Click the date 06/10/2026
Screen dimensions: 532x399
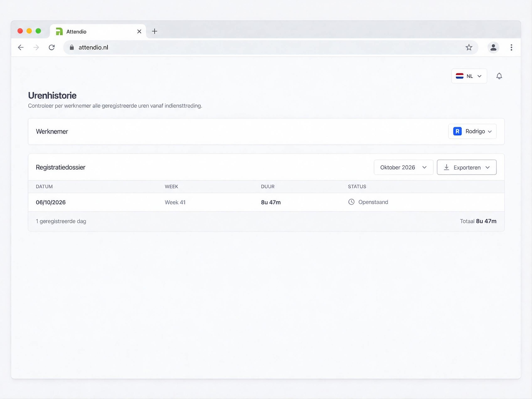coord(51,202)
